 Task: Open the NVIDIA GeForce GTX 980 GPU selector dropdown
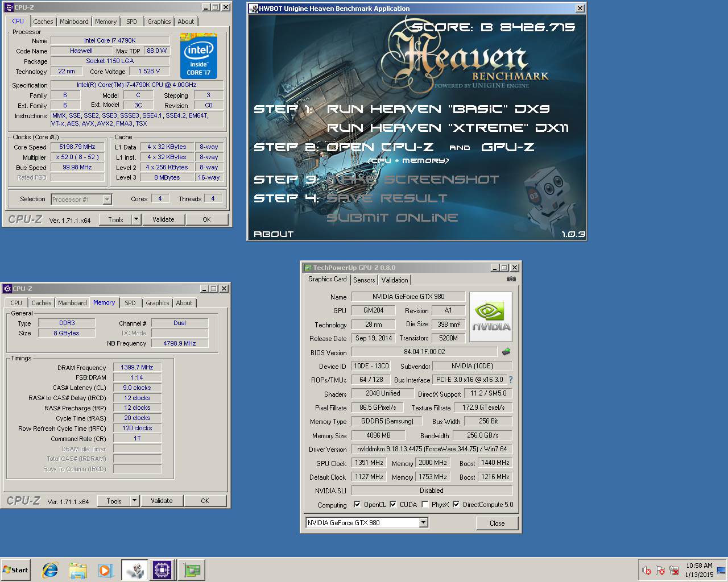click(423, 522)
